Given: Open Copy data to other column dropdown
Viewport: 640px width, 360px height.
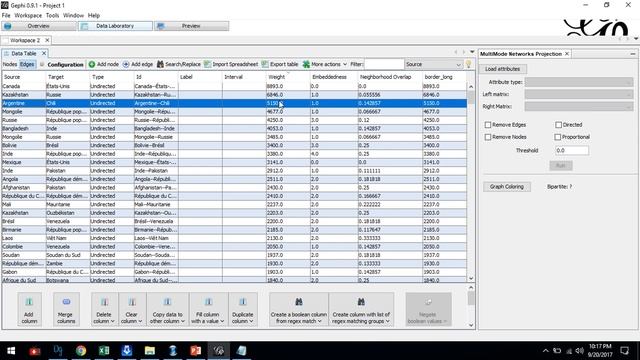Looking at the screenshot, I should tap(167, 309).
